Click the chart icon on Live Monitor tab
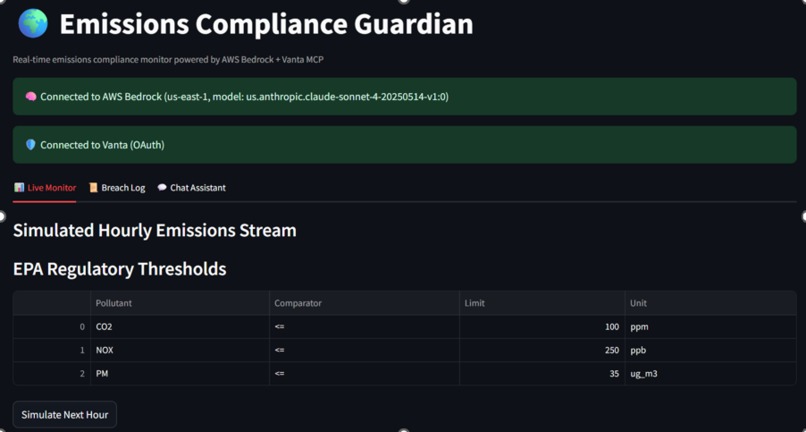 [x=19, y=188]
